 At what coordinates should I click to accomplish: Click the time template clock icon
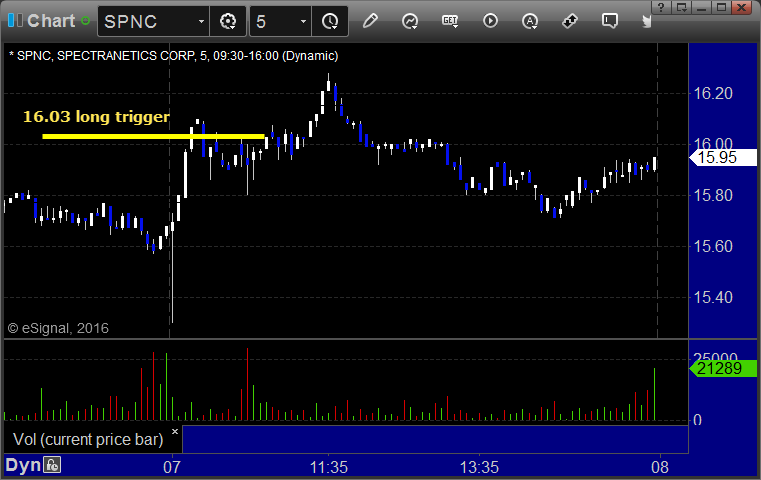pyautogui.click(x=330, y=21)
